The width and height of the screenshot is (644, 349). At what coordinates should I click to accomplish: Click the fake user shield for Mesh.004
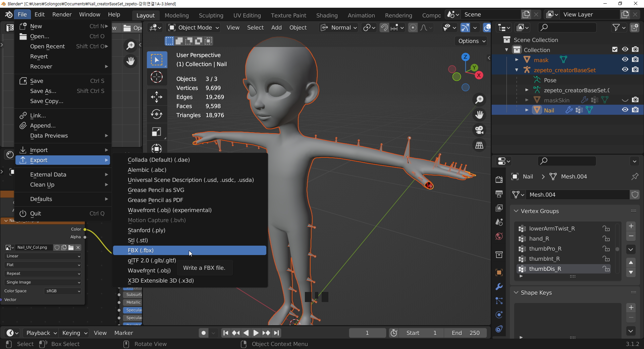[635, 195]
